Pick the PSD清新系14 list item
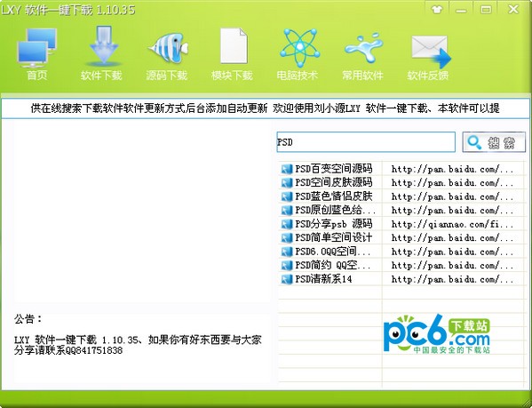 (323, 279)
